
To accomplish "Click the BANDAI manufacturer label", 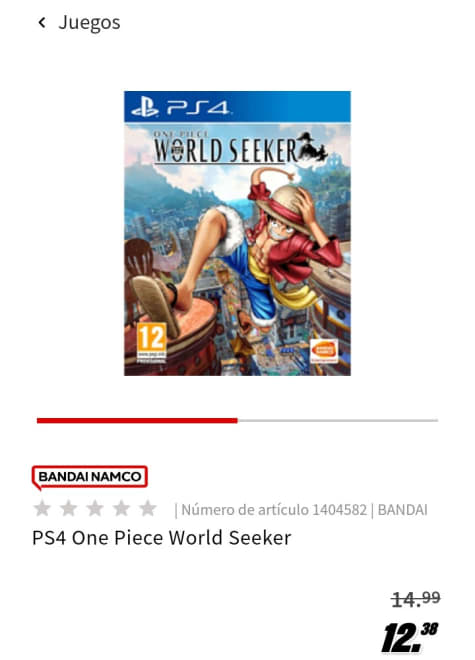I will pyautogui.click(x=403, y=510).
